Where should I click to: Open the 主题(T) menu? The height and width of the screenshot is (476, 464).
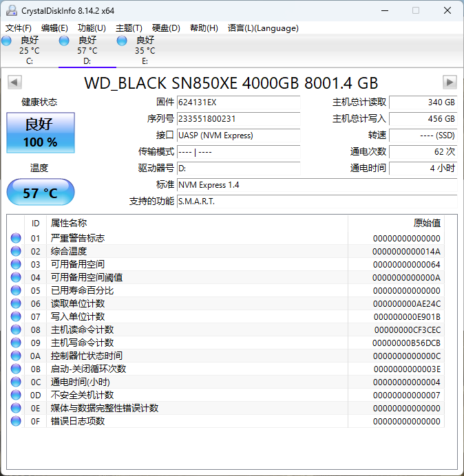[129, 28]
